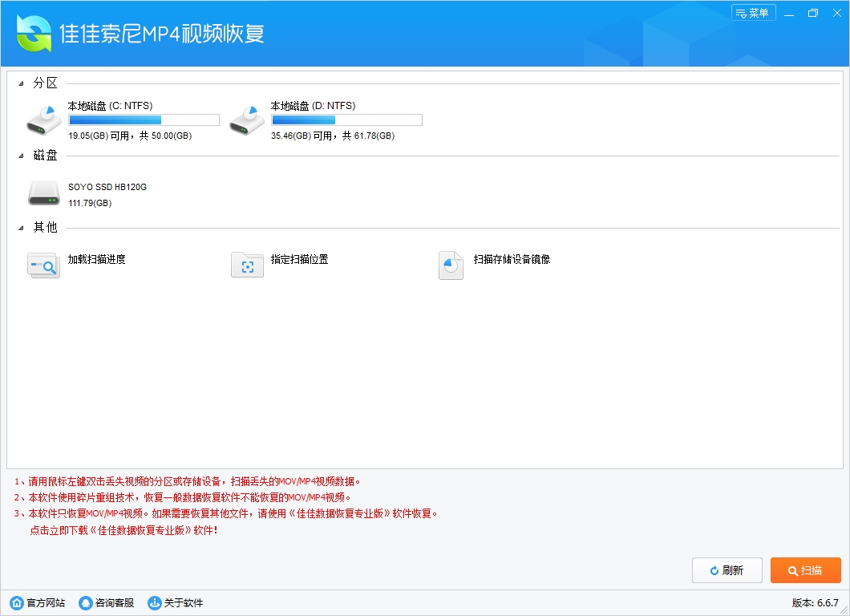The image size is (850, 616).
Task: Click the C: drive usage bar
Action: (144, 120)
